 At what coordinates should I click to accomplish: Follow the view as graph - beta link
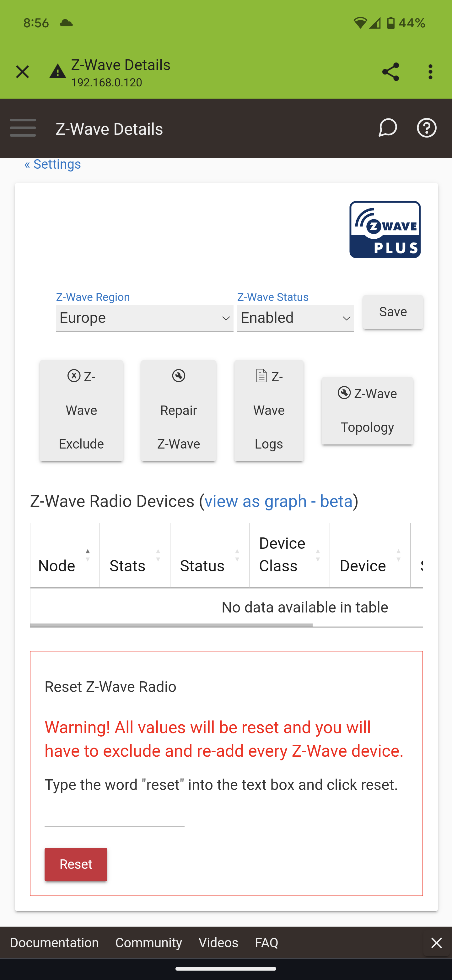coord(278,501)
